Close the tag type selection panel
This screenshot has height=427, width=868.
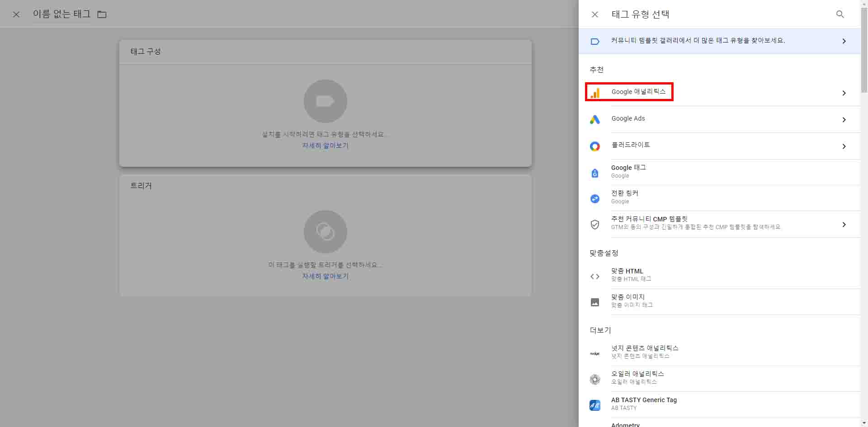595,14
